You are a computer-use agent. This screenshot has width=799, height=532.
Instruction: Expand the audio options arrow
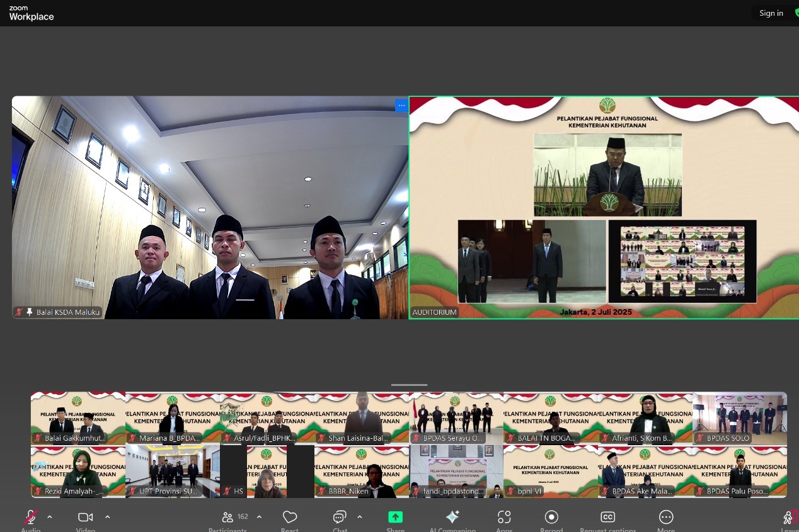50,517
